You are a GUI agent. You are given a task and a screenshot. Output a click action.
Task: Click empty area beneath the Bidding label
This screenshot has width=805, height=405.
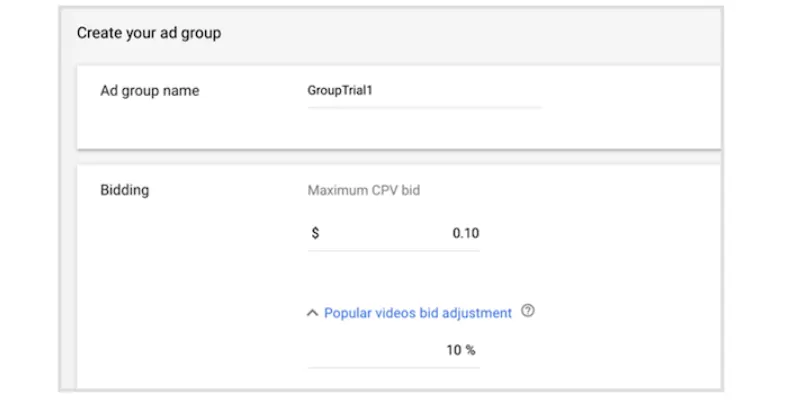click(x=154, y=282)
